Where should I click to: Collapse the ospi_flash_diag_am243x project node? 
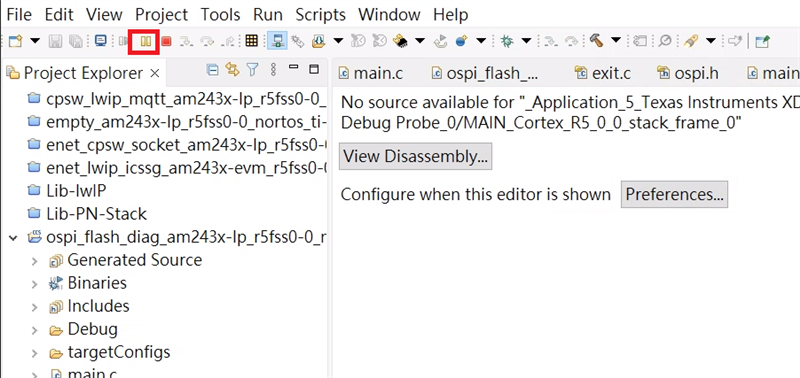click(x=14, y=237)
